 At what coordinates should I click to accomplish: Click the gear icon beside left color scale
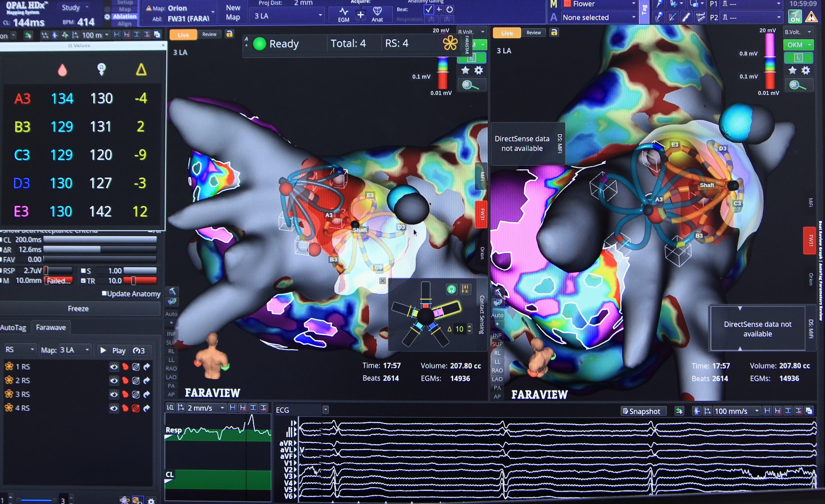pos(479,70)
